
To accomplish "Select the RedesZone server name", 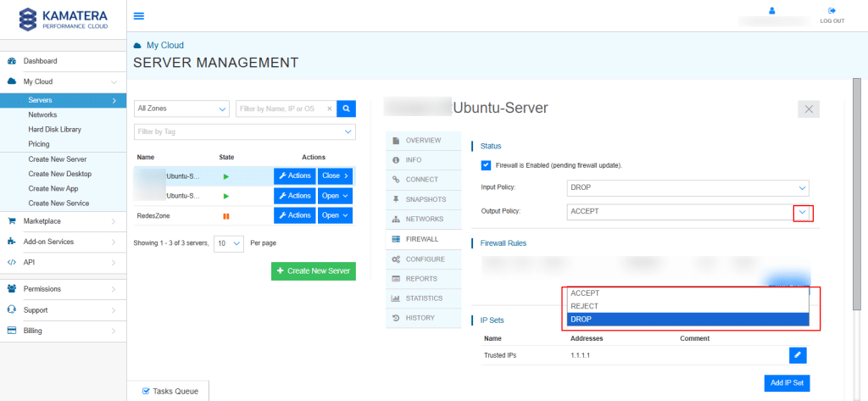I will (x=153, y=215).
